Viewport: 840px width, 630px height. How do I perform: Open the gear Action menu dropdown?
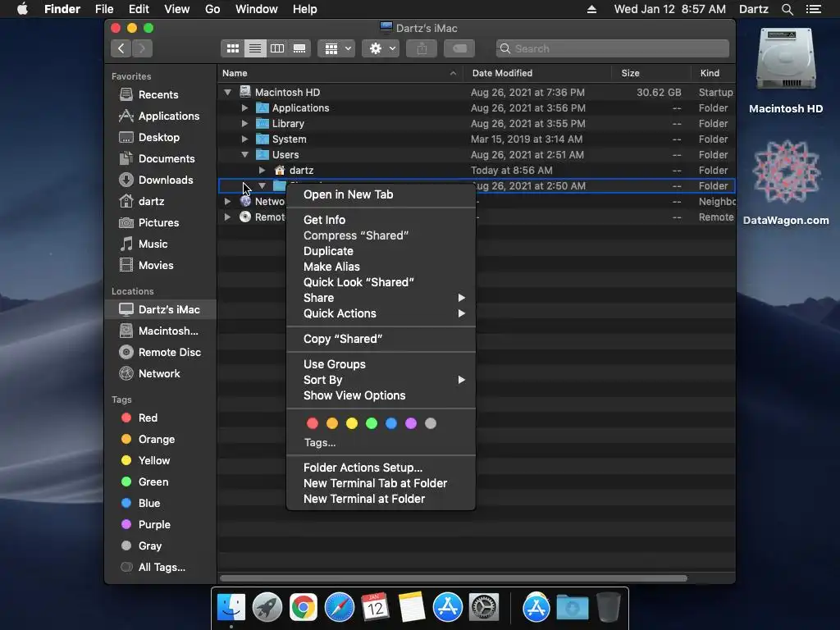381,48
